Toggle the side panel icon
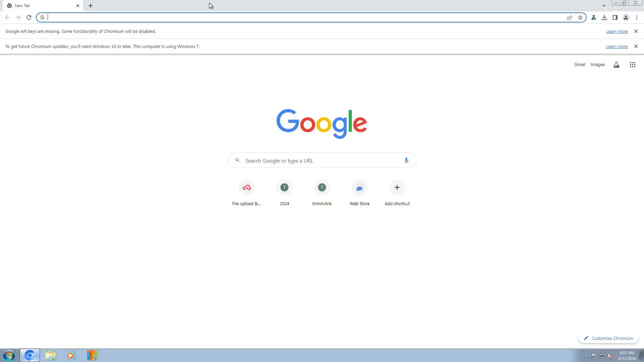Viewport: 644px width, 362px height. [615, 17]
